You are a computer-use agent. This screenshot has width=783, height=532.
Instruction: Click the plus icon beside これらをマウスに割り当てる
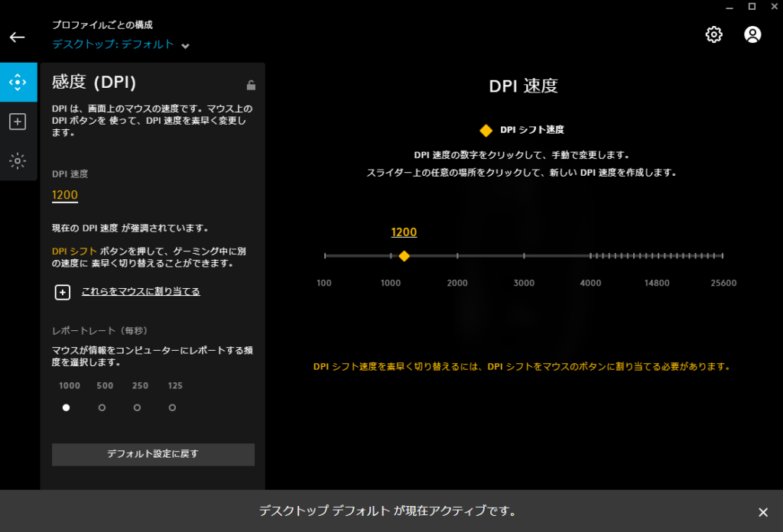click(x=63, y=292)
